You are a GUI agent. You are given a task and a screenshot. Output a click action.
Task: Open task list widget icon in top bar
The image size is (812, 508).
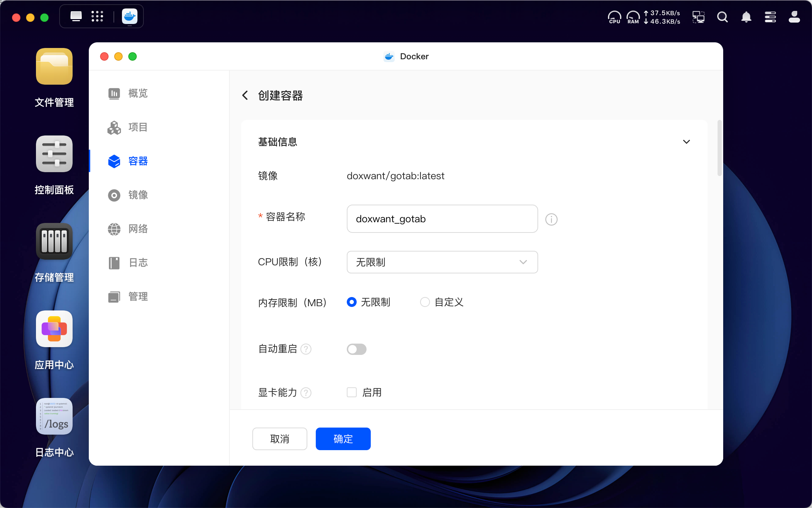(x=770, y=17)
